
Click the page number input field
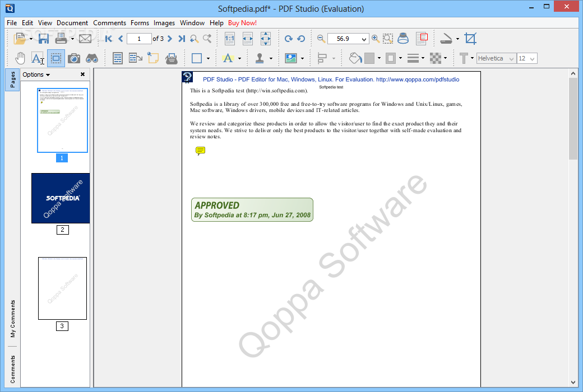pos(139,39)
